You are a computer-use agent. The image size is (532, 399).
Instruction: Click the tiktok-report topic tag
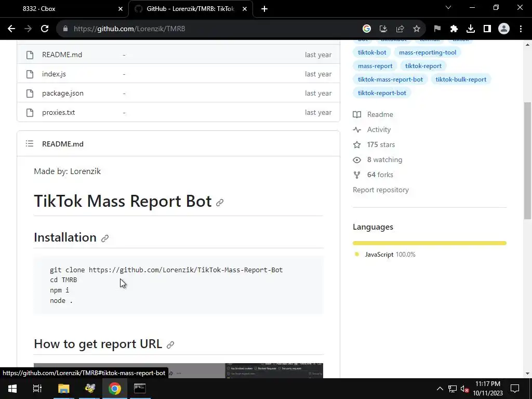point(423,66)
